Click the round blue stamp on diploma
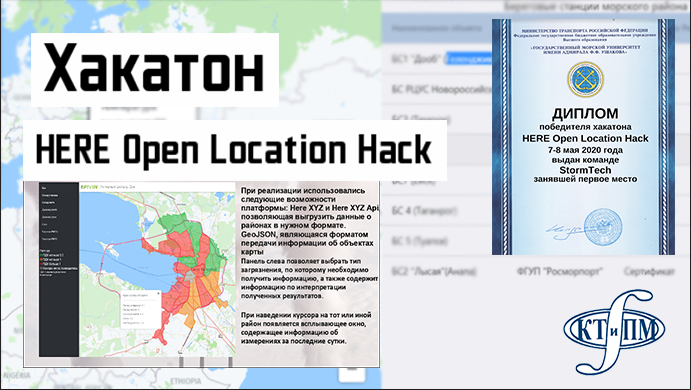 (603, 227)
